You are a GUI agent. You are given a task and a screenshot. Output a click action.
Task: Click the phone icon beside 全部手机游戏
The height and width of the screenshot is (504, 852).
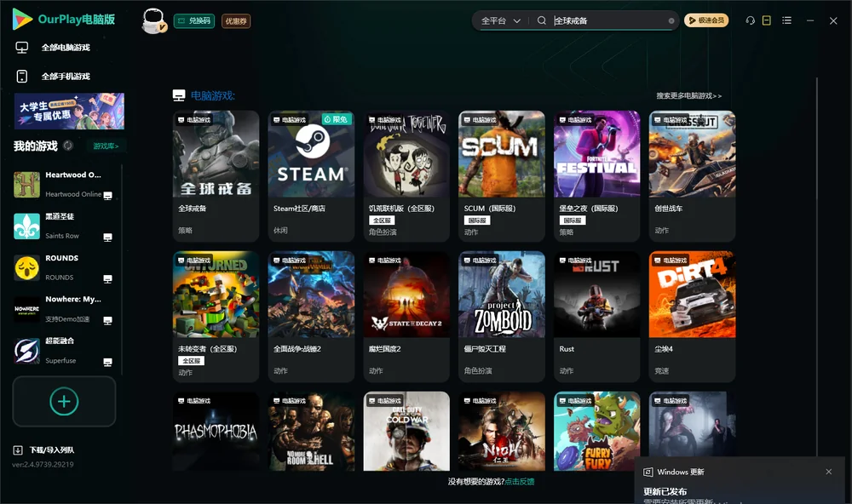pyautogui.click(x=22, y=76)
